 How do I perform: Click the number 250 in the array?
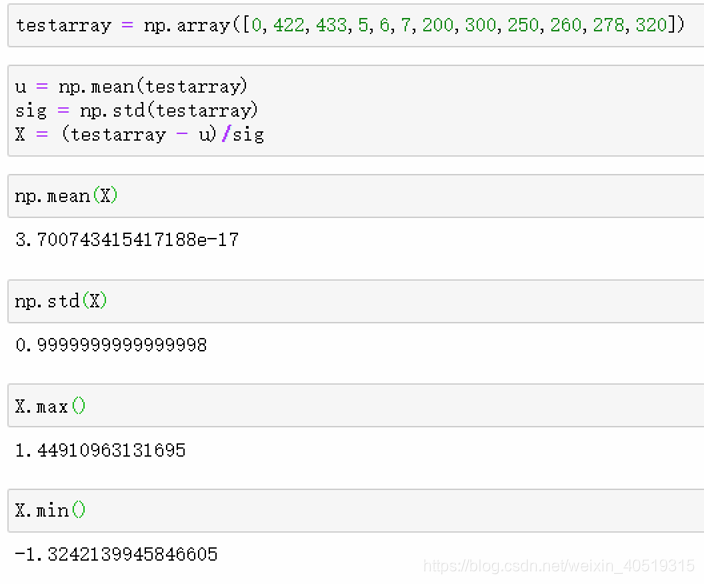tap(523, 25)
